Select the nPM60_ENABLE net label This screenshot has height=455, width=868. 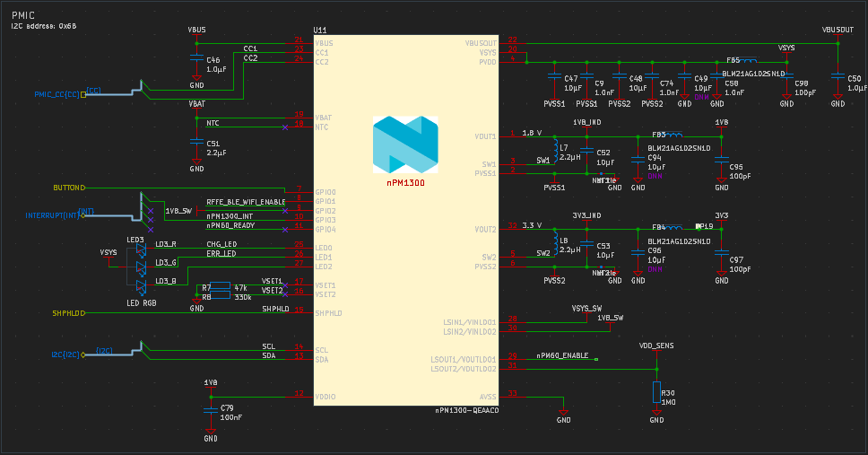tap(562, 355)
